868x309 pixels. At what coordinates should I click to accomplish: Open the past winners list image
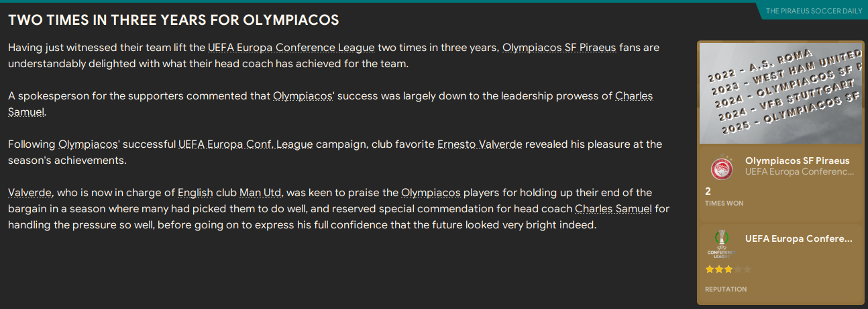780,93
